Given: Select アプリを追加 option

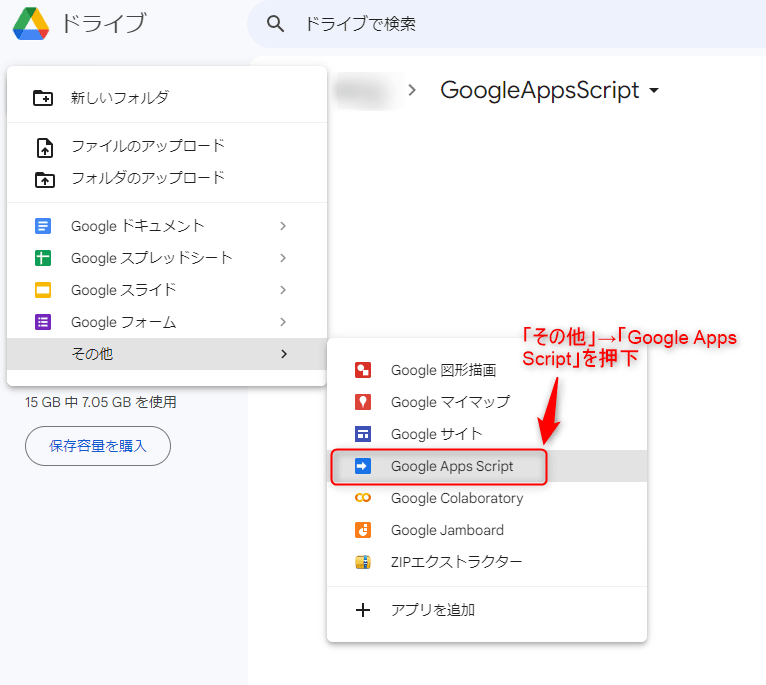Looking at the screenshot, I should pos(487,610).
